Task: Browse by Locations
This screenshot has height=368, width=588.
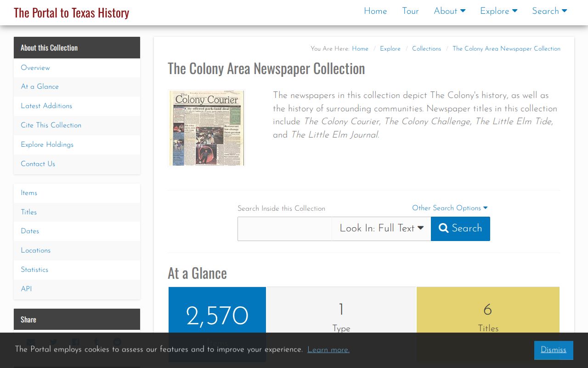Action: pos(77,250)
